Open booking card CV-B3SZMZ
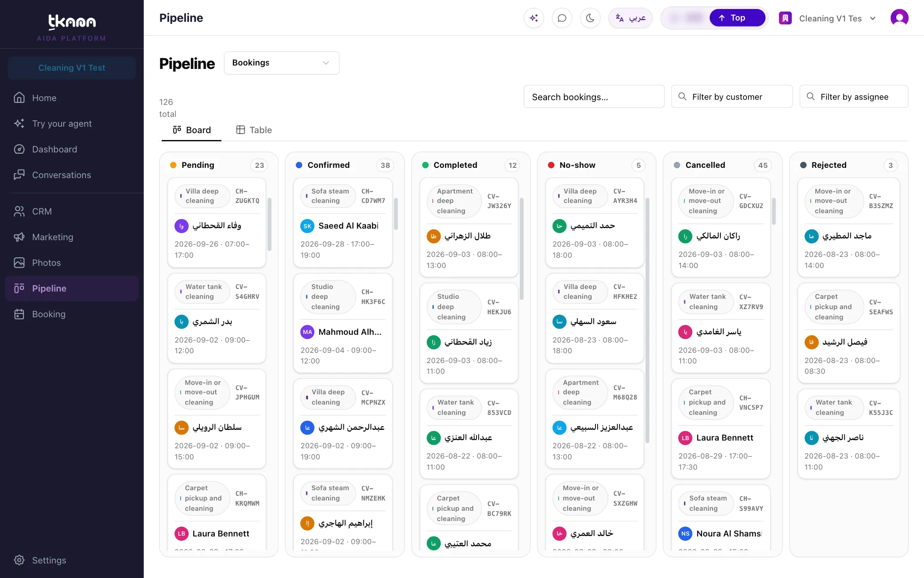 [x=849, y=228]
